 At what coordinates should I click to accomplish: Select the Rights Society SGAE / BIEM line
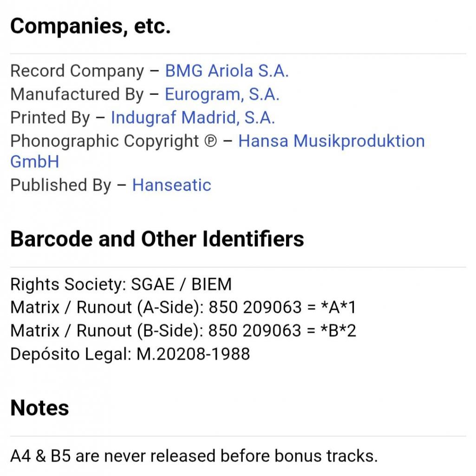[121, 284]
